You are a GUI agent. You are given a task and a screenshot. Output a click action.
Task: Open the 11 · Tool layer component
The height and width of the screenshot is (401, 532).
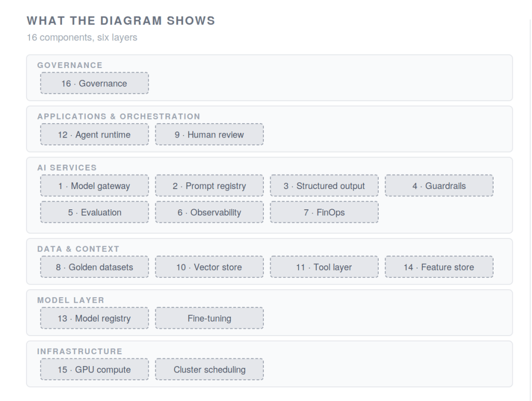pos(324,266)
